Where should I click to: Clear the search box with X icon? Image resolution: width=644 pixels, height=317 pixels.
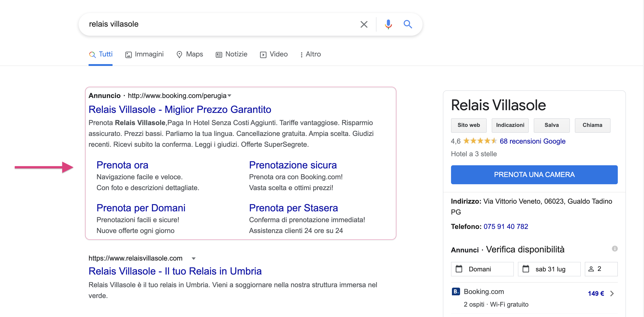[364, 24]
